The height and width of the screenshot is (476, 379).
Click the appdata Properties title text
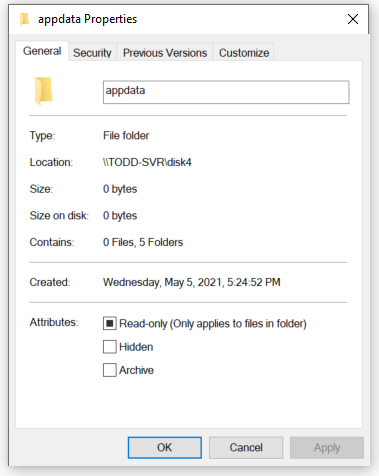(87, 19)
